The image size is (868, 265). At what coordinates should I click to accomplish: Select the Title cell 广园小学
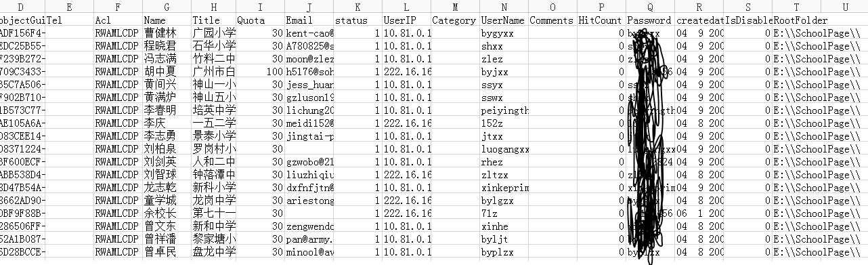click(x=214, y=33)
